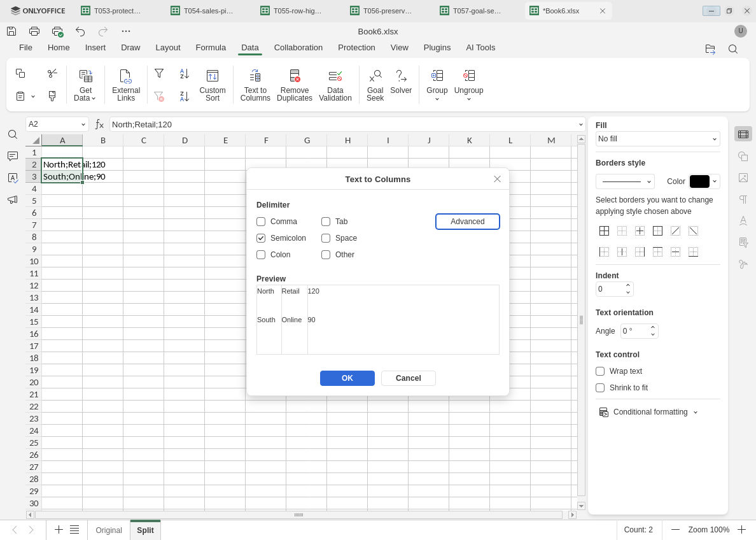Screen dimensions: 756x540
Task: Open the Solver tool
Action: [x=401, y=81]
